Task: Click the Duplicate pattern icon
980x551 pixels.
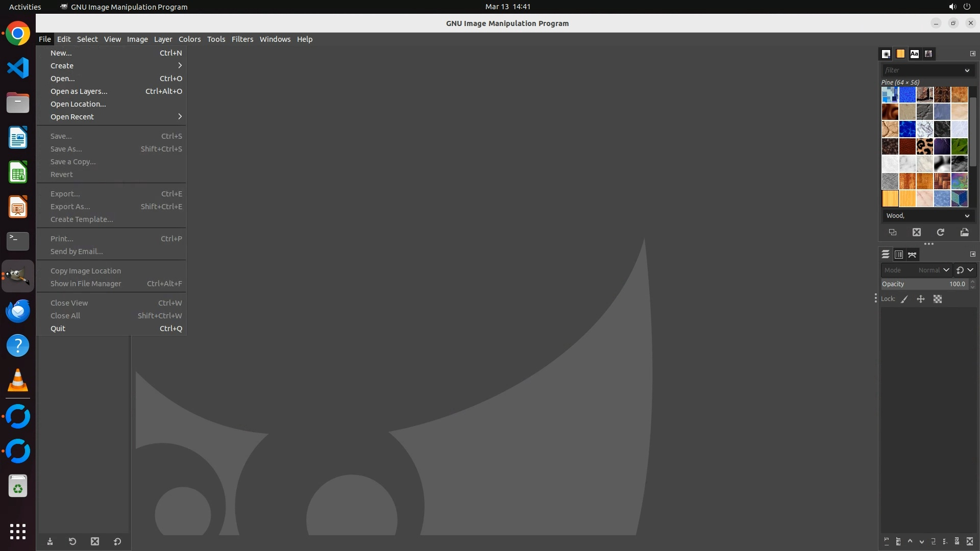Action: (x=892, y=232)
